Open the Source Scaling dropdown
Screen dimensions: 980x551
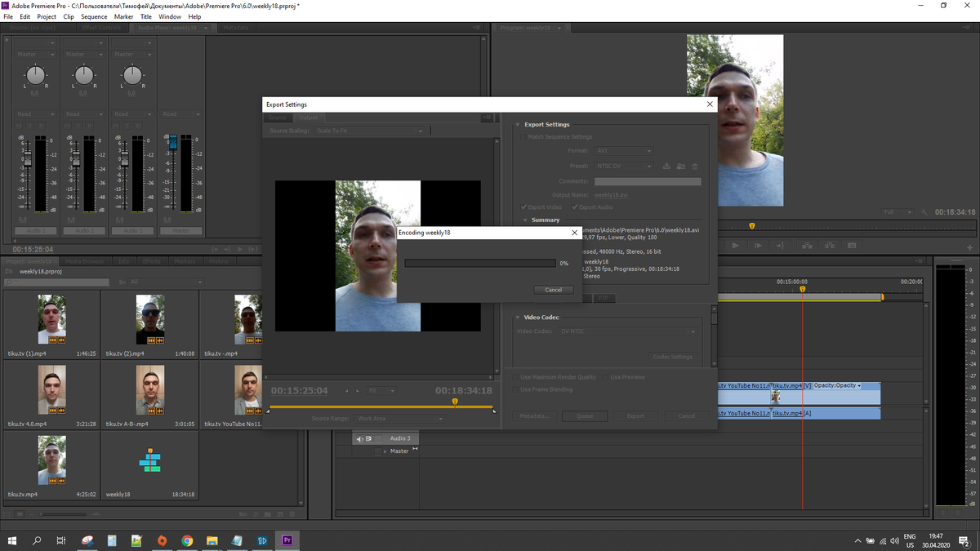coord(371,131)
